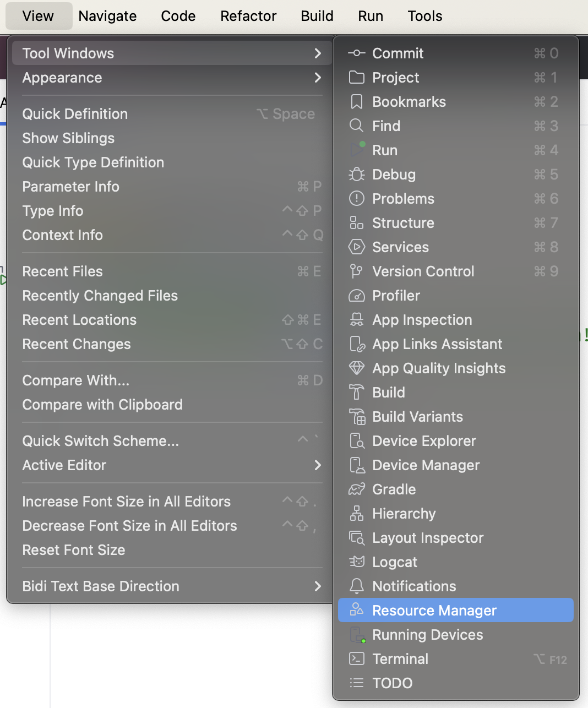Image resolution: width=588 pixels, height=708 pixels.
Task: Click the Gradle elephant icon
Action: (357, 489)
